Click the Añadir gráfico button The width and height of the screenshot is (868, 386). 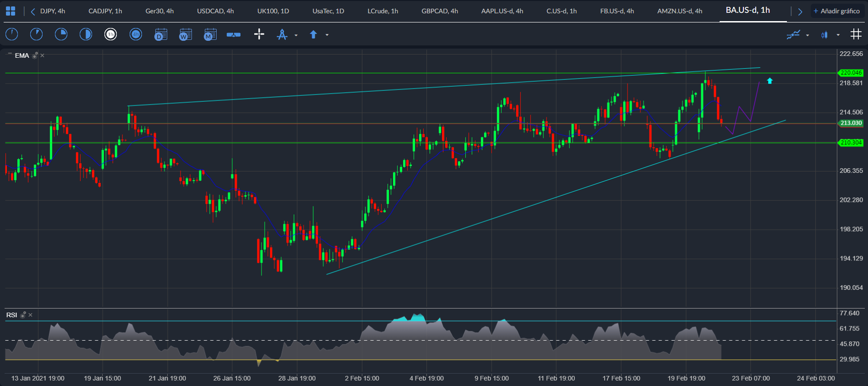[x=837, y=11]
